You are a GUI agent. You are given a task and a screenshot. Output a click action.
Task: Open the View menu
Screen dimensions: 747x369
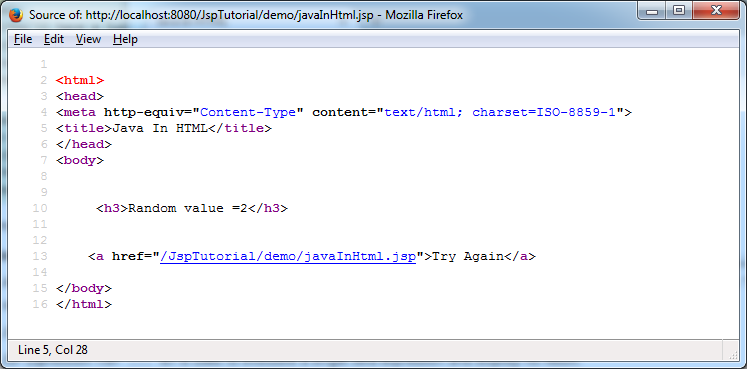pyautogui.click(x=88, y=39)
